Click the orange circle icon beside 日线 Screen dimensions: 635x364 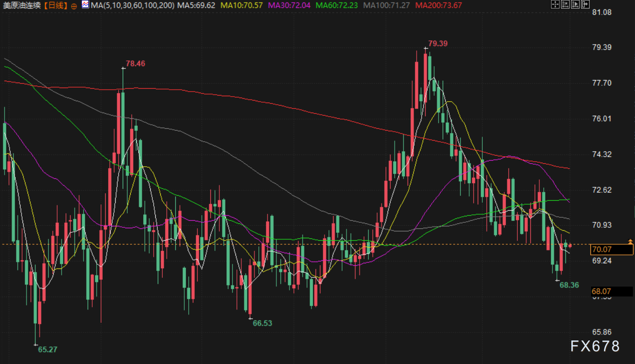[x=74, y=6]
